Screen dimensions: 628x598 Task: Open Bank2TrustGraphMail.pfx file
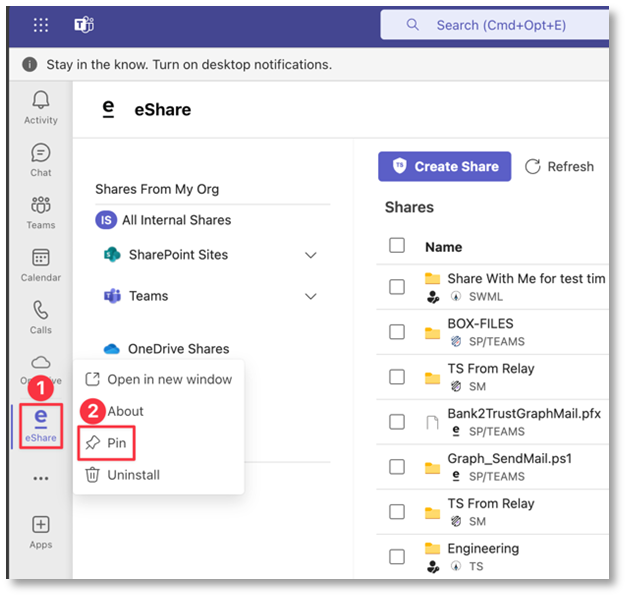524,413
